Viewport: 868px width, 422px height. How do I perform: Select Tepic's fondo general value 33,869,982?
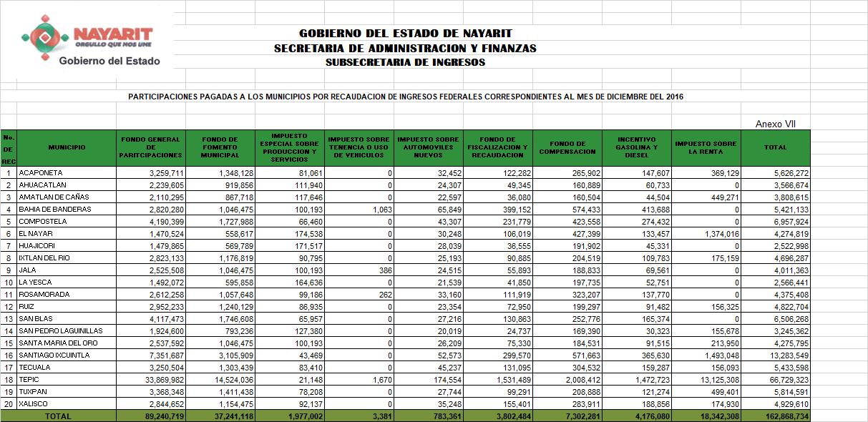165,380
